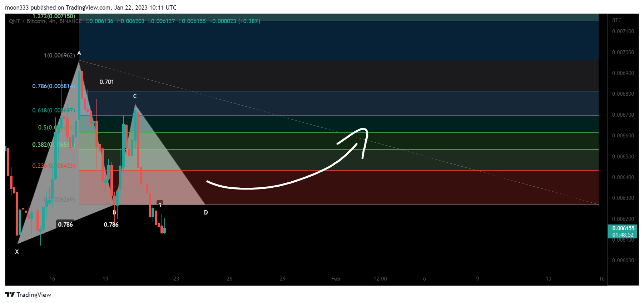Screen dimensions: 644x303
Task: Click the pattern point label B
Action: 114,212
